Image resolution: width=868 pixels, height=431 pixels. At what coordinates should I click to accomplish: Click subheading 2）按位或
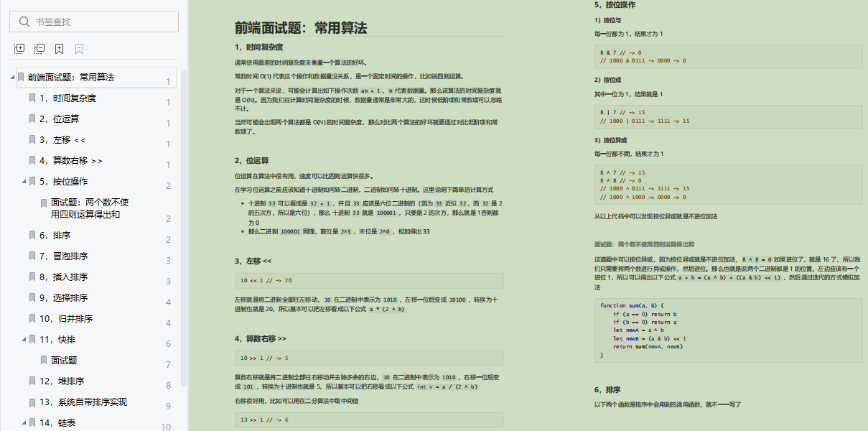click(609, 80)
